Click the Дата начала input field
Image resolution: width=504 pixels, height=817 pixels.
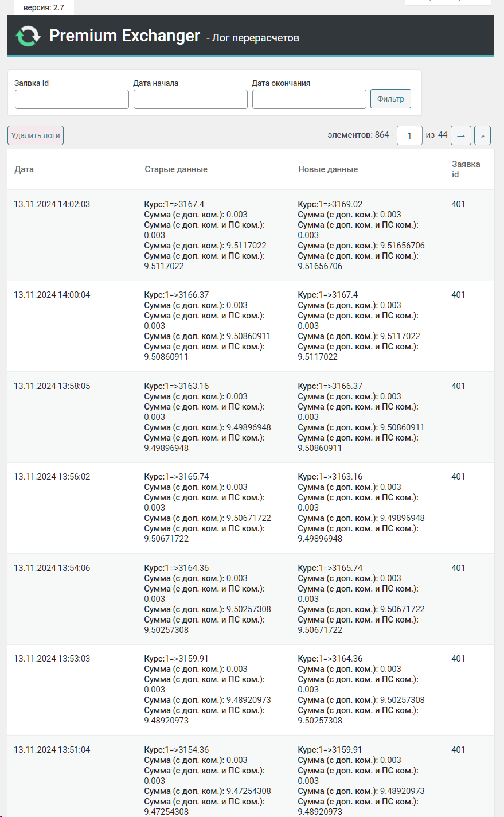(190, 99)
